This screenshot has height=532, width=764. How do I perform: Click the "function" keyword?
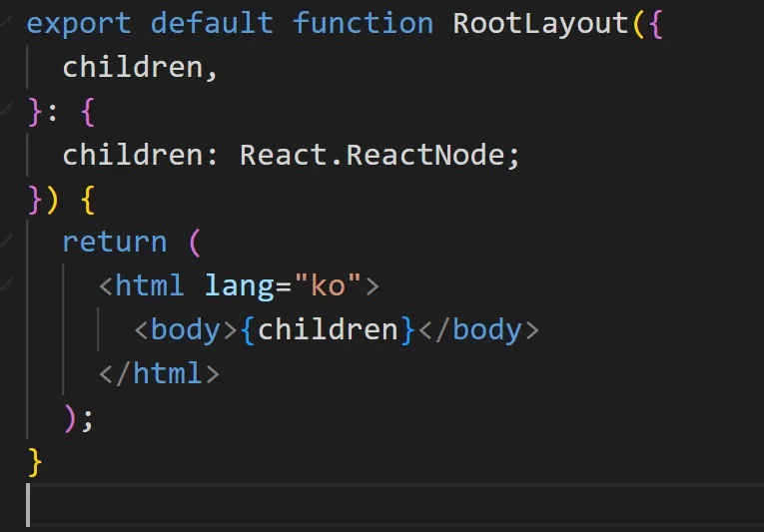pyautogui.click(x=363, y=23)
